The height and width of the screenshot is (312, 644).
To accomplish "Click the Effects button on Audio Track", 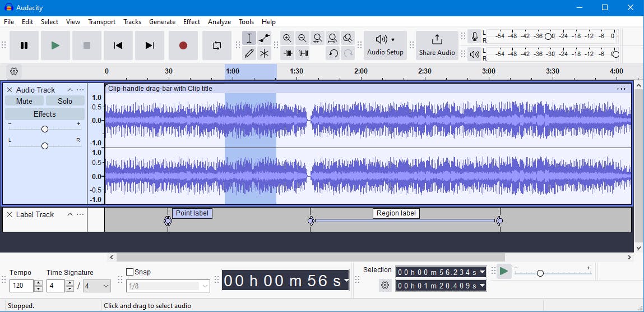I will 45,114.
